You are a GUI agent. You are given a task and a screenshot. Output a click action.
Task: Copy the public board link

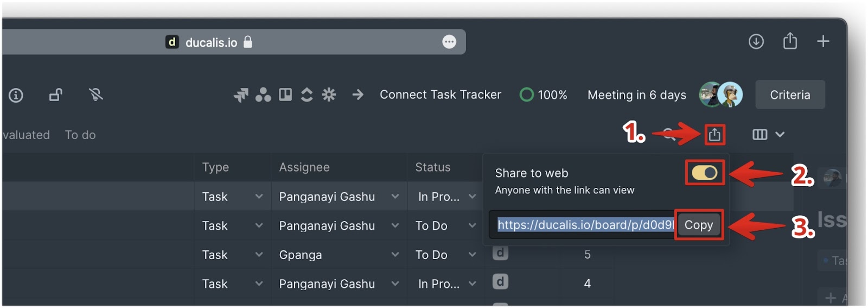699,225
